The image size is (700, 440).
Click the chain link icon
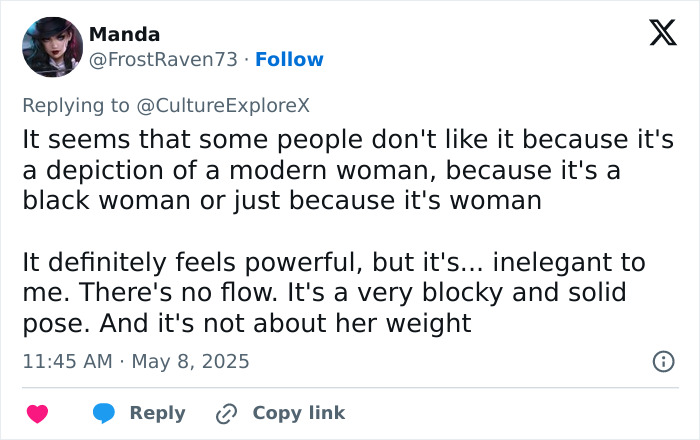pos(227,413)
